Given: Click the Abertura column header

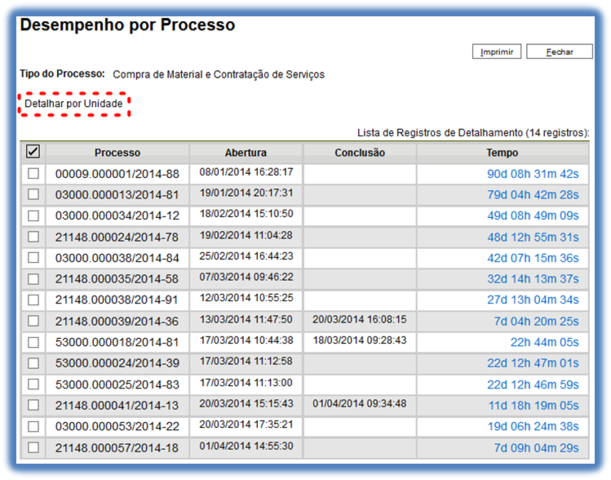Looking at the screenshot, I should tap(245, 153).
